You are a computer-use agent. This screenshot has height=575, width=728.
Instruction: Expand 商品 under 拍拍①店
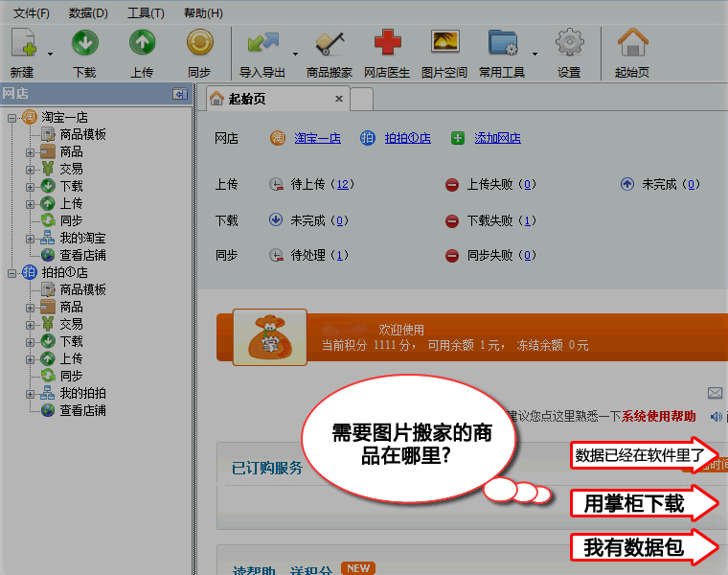(x=31, y=308)
